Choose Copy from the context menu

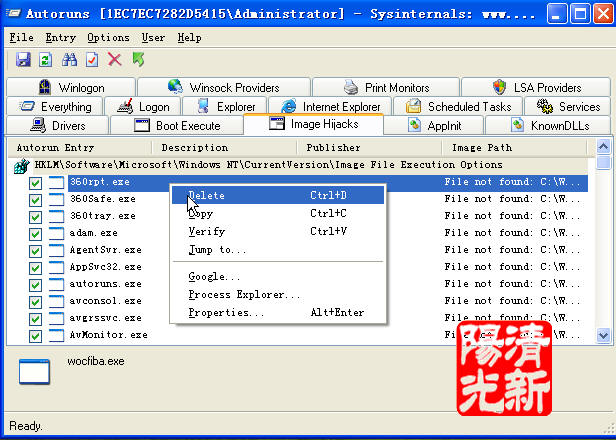[278, 213]
